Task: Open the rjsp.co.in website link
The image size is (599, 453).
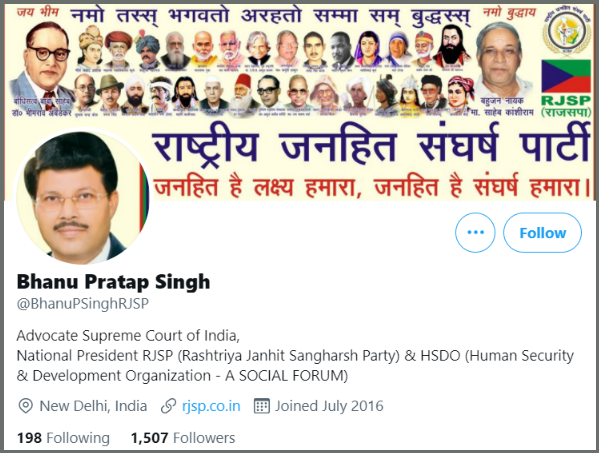Action: point(211,406)
